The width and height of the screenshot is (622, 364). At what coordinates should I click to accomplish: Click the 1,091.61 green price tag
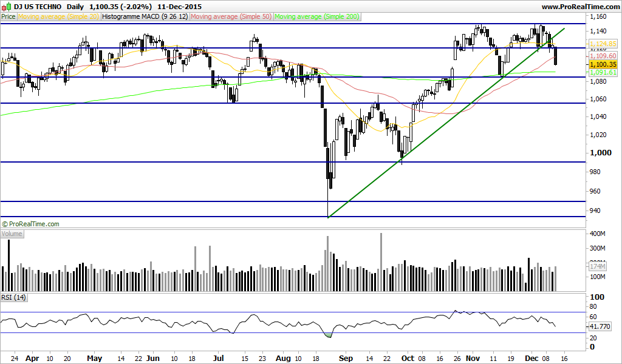pos(603,72)
